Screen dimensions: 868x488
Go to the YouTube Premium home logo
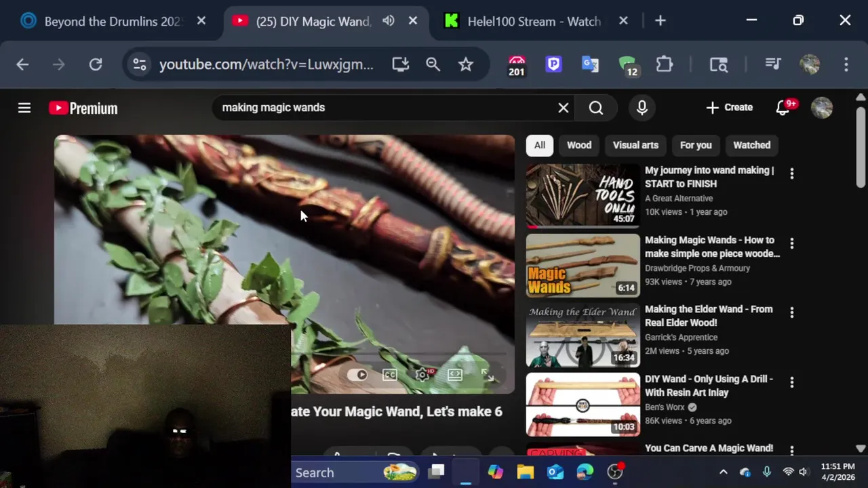pos(83,108)
